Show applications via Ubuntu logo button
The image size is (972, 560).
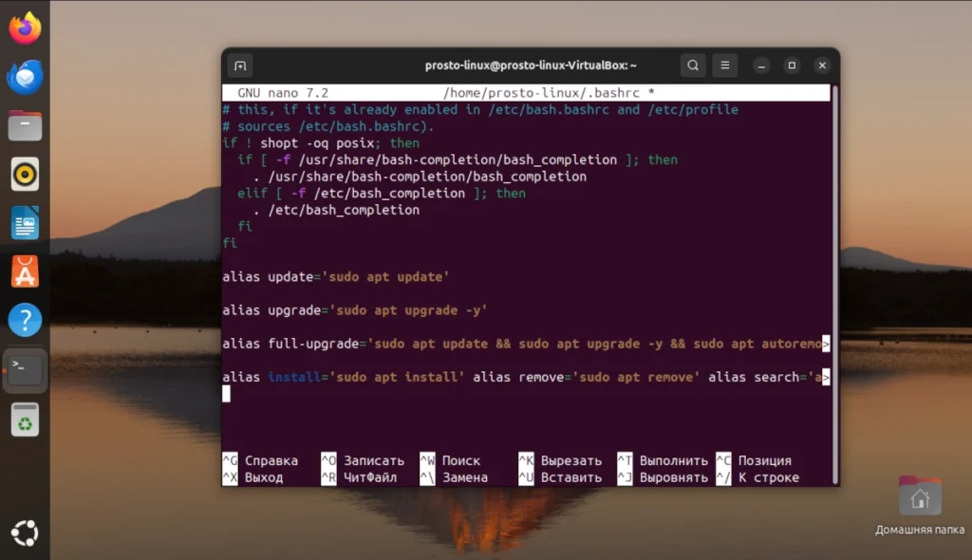(x=25, y=532)
